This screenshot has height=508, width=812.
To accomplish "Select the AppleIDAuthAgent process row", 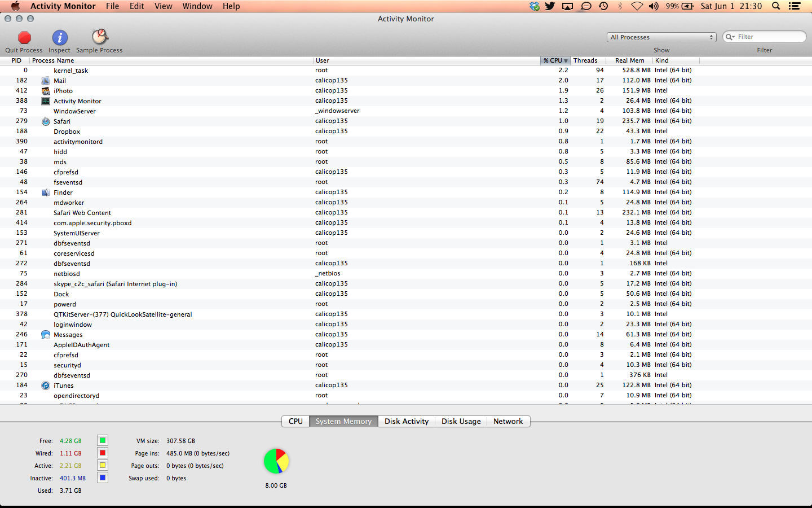I will click(x=406, y=345).
